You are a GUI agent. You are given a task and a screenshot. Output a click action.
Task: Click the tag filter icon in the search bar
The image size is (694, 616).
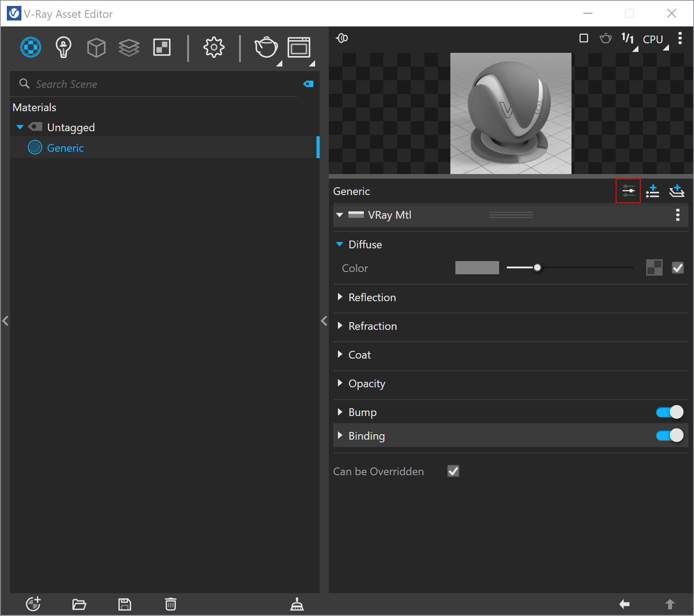(x=308, y=84)
